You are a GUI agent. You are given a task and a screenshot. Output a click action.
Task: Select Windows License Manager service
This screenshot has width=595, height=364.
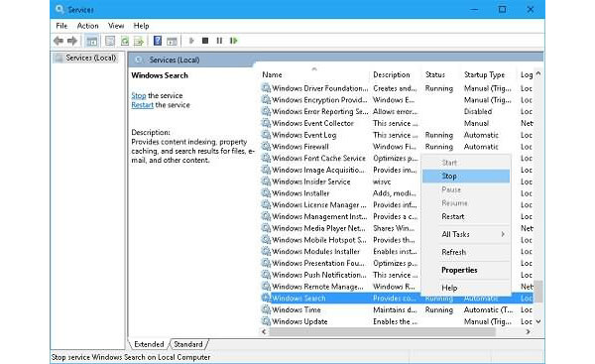point(319,205)
